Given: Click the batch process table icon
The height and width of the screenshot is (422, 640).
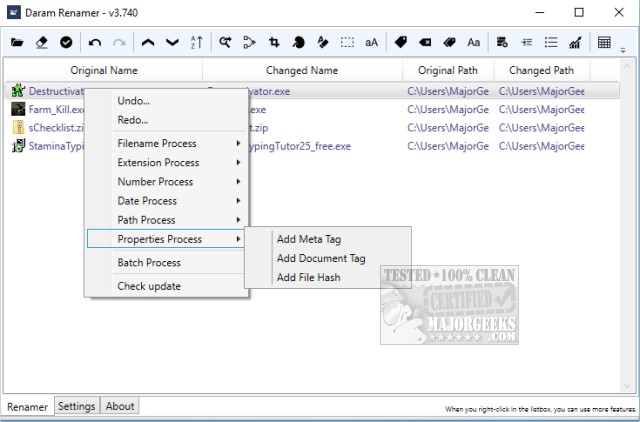Looking at the screenshot, I should [604, 42].
